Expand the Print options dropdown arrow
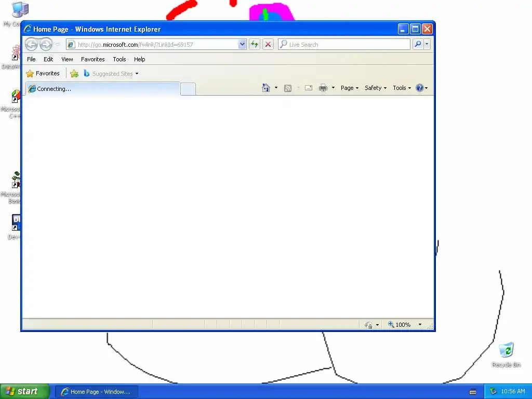532x399 pixels. 333,88
